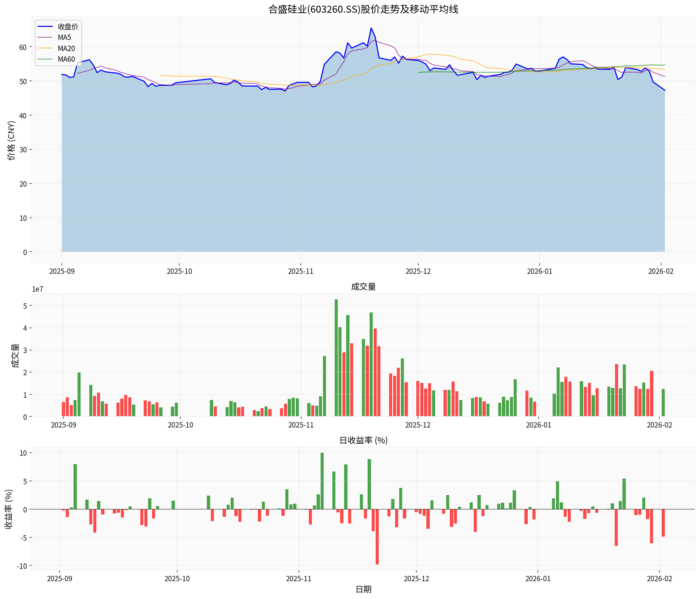The width and height of the screenshot is (700, 599).
Task: Click the 2026-01 tick label under volume chart
Action: click(539, 425)
